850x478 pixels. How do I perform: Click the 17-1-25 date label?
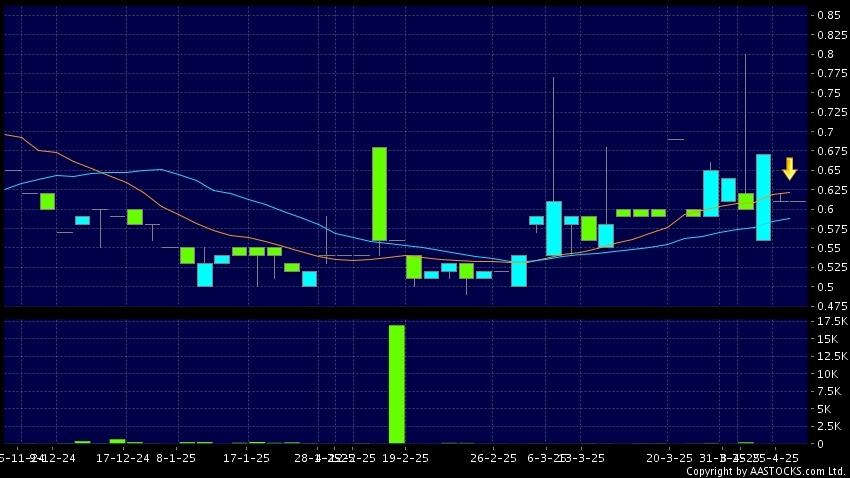click(246, 458)
